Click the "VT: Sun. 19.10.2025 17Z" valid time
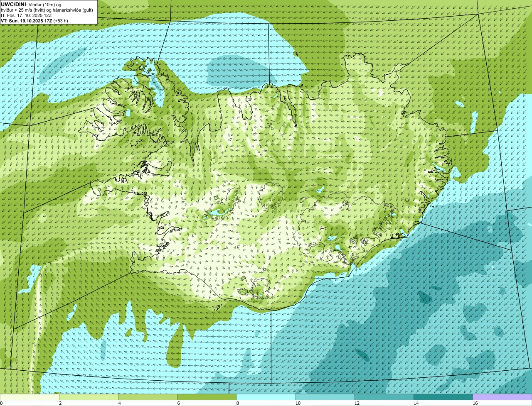The height and width of the screenshot is (406, 532). click(x=26, y=20)
